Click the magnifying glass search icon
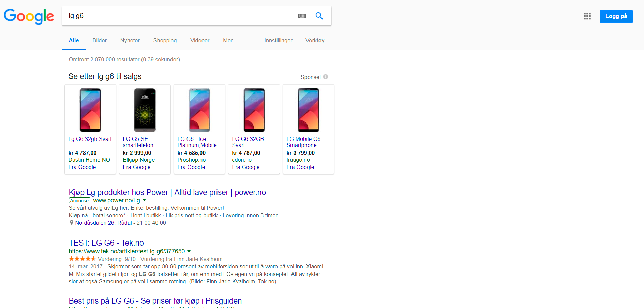Screen dimensions: 644x308 (319, 16)
